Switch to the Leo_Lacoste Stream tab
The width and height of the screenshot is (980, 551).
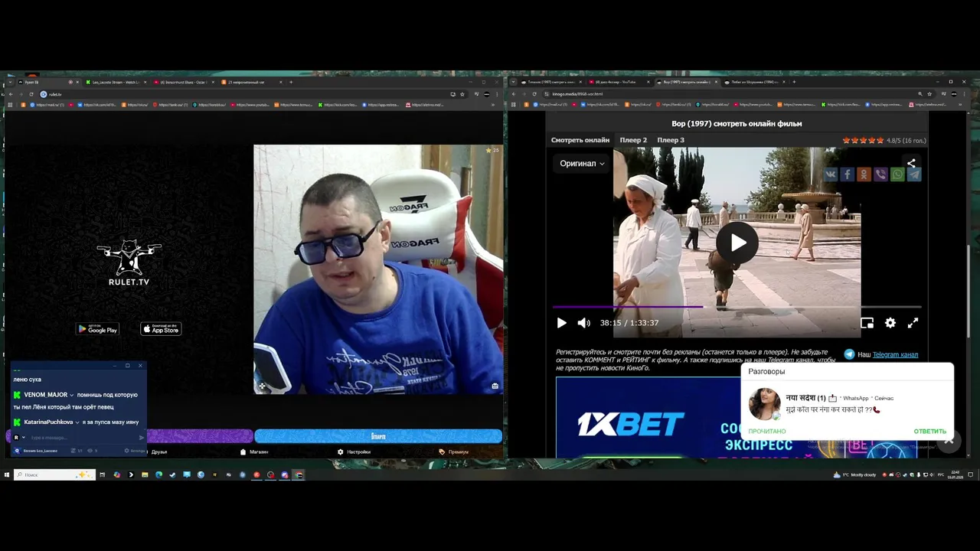click(116, 82)
